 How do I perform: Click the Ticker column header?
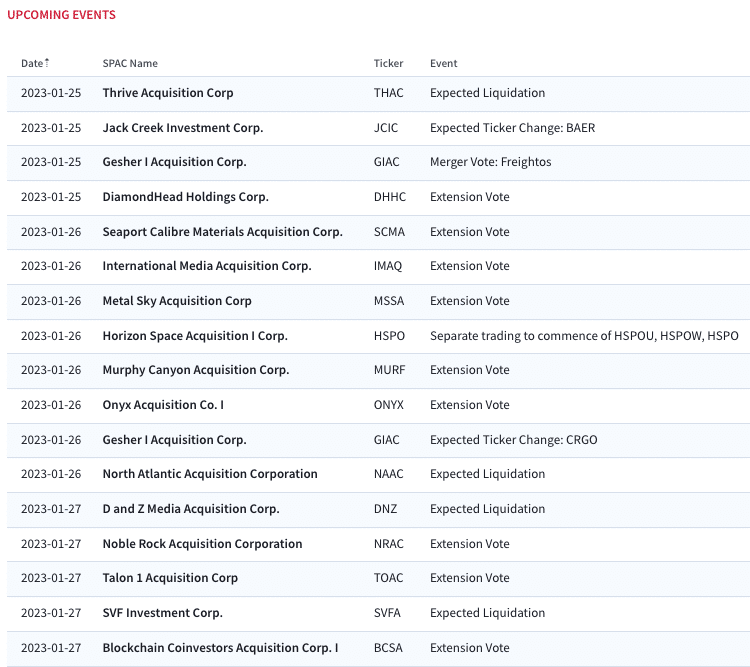[x=388, y=63]
